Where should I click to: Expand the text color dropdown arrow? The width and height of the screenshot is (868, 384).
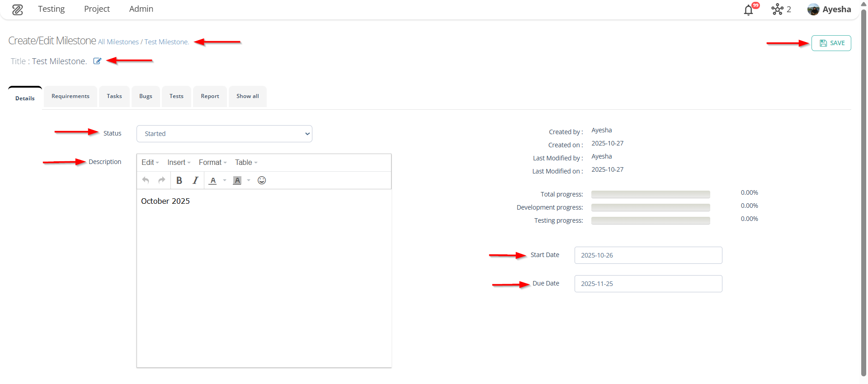pyautogui.click(x=225, y=180)
